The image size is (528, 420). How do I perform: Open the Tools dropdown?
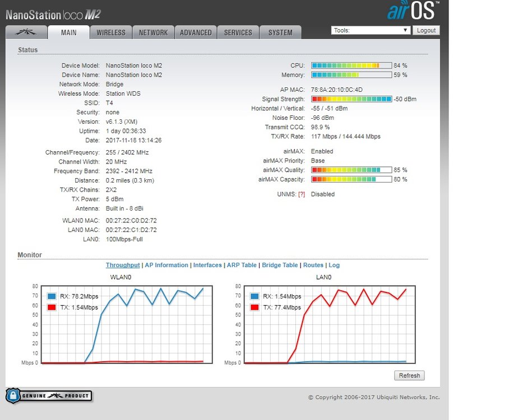(x=370, y=30)
